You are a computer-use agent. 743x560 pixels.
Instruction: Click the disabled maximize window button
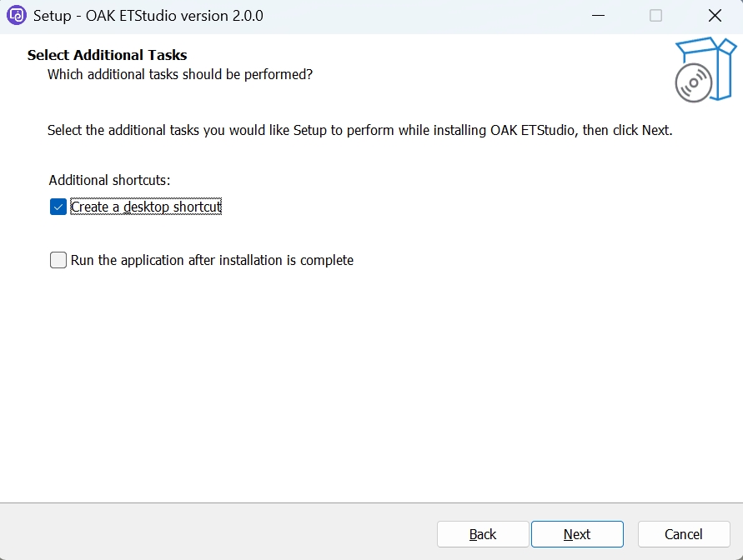click(x=655, y=16)
